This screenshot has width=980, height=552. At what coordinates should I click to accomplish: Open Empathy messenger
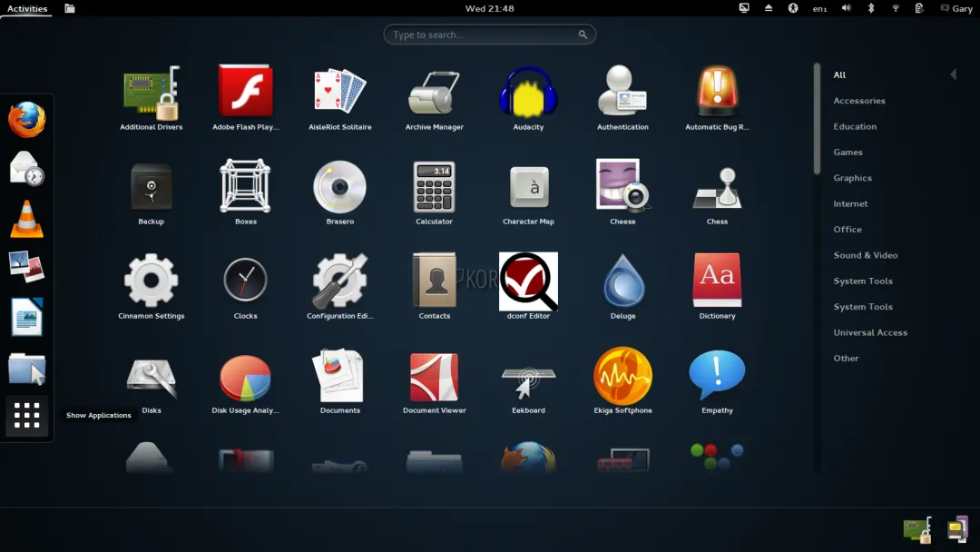(717, 374)
